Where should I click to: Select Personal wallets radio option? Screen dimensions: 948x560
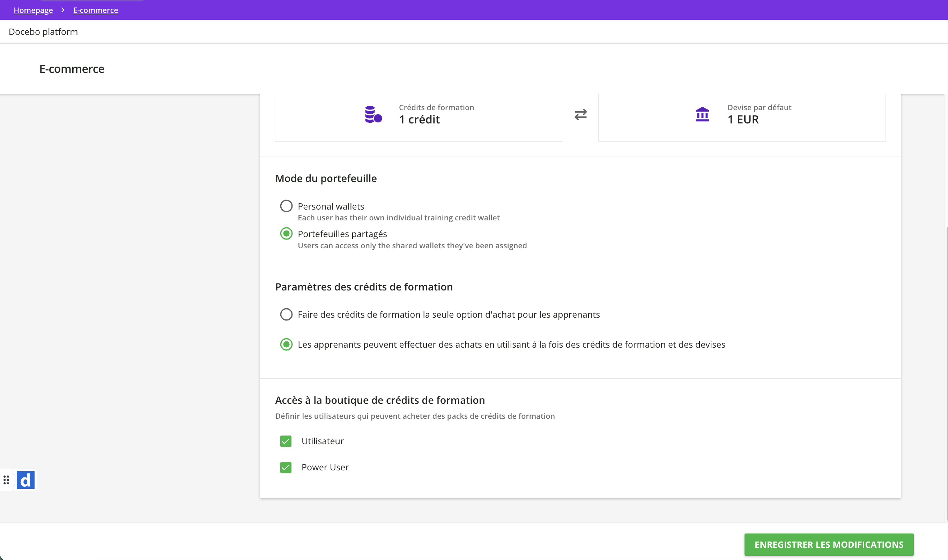pos(286,206)
